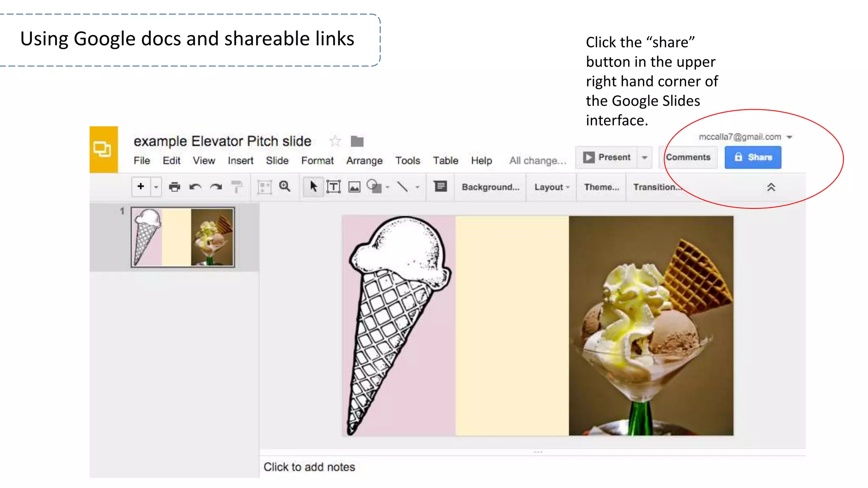This screenshot has width=868, height=488.
Task: Click the print icon in toolbar
Action: [x=174, y=187]
